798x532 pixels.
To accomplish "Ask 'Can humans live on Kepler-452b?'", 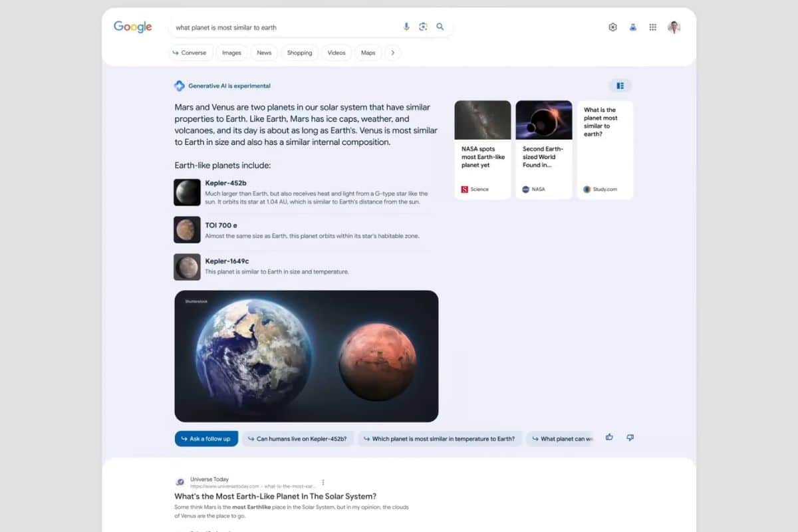I will (x=297, y=439).
